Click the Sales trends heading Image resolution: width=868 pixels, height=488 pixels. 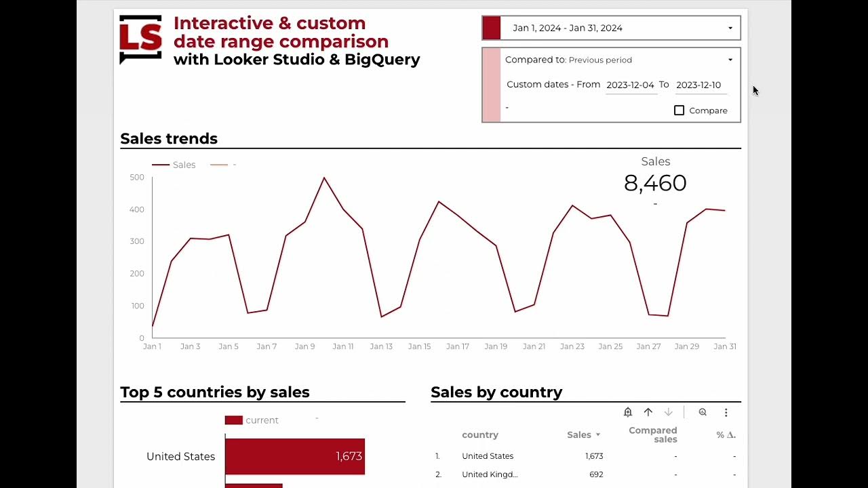(169, 138)
